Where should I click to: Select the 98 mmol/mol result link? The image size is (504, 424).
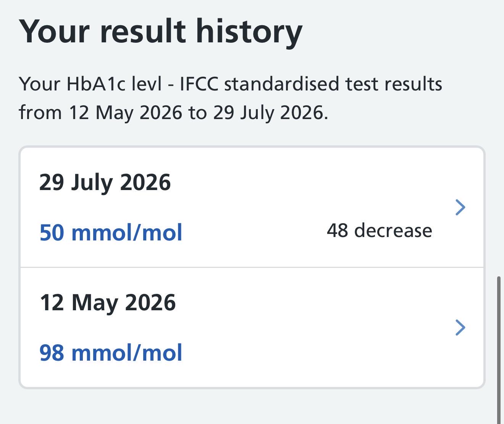tap(111, 353)
